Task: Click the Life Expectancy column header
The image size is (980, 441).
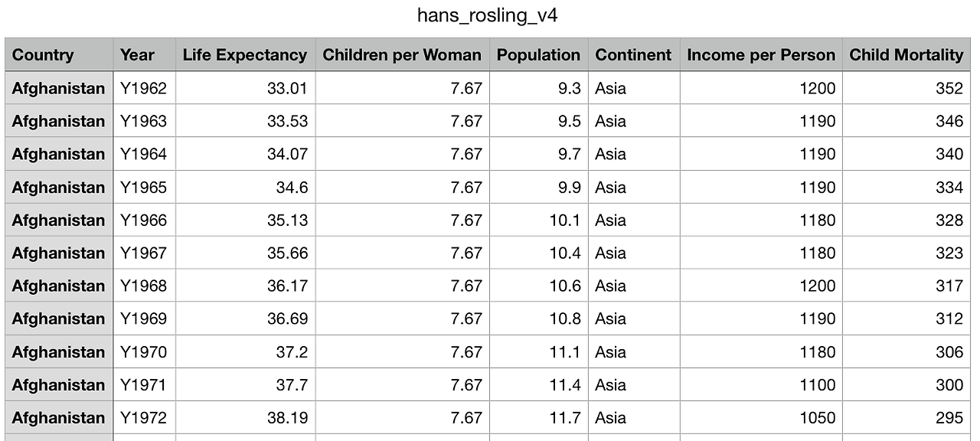Action: click(244, 55)
